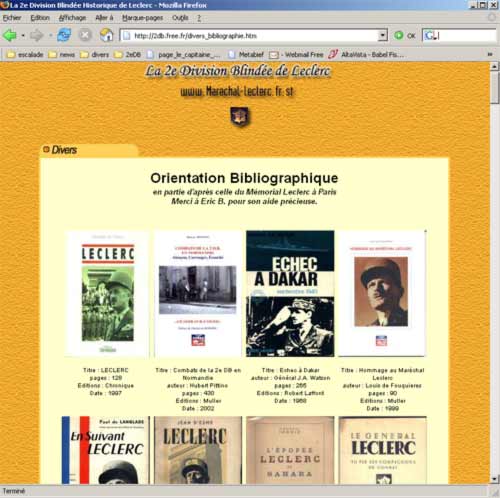Open the escalade bookmarks folder
This screenshot has width=500, height=498.
click(25, 54)
